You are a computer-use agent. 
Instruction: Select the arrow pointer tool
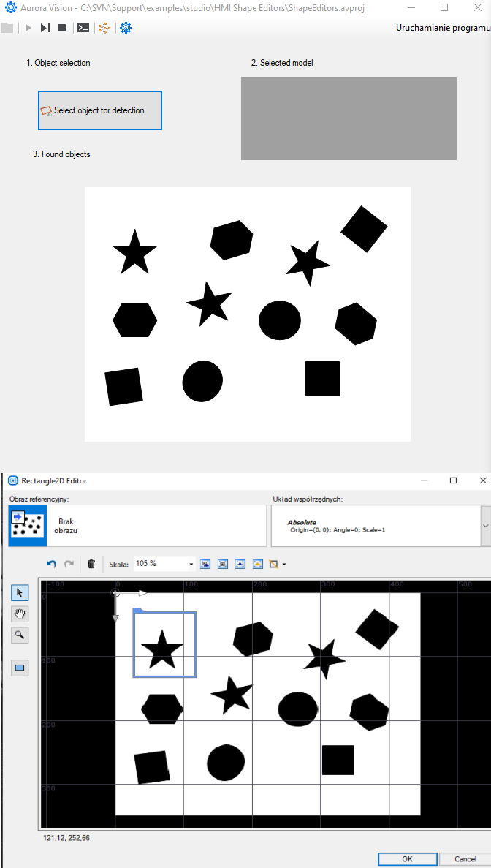point(20,592)
